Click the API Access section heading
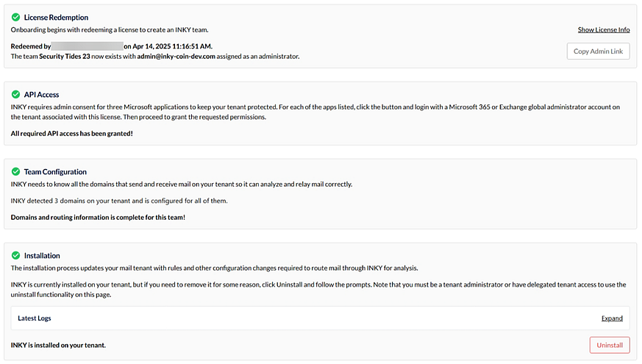Screen dimensions: 642x364 click(x=41, y=95)
